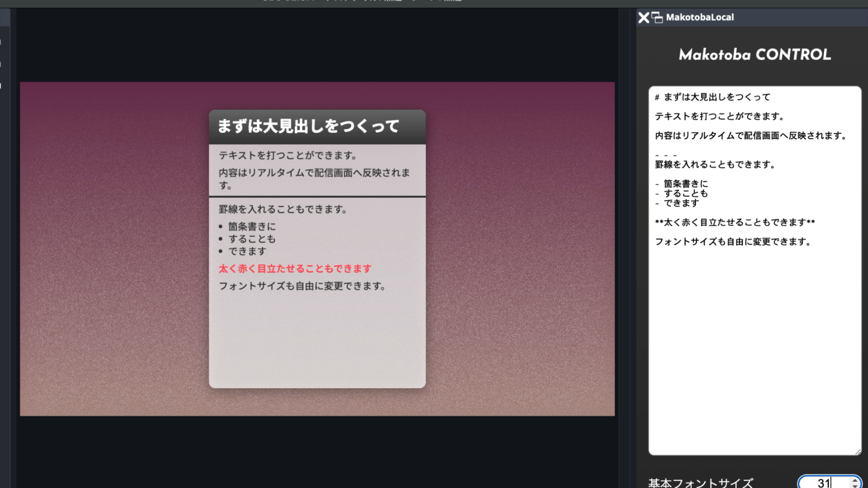Select the preview card's dark heading bar
868x488 pixels.
(317, 127)
